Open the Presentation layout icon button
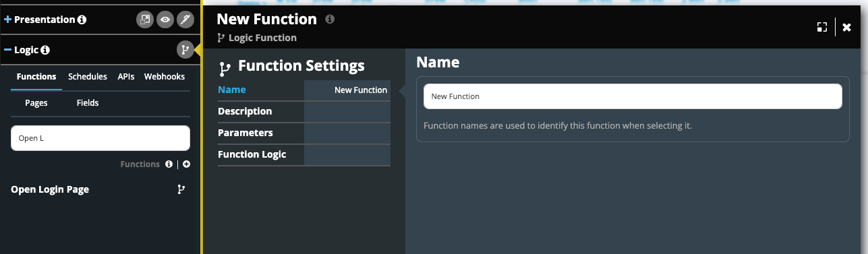 (145, 20)
